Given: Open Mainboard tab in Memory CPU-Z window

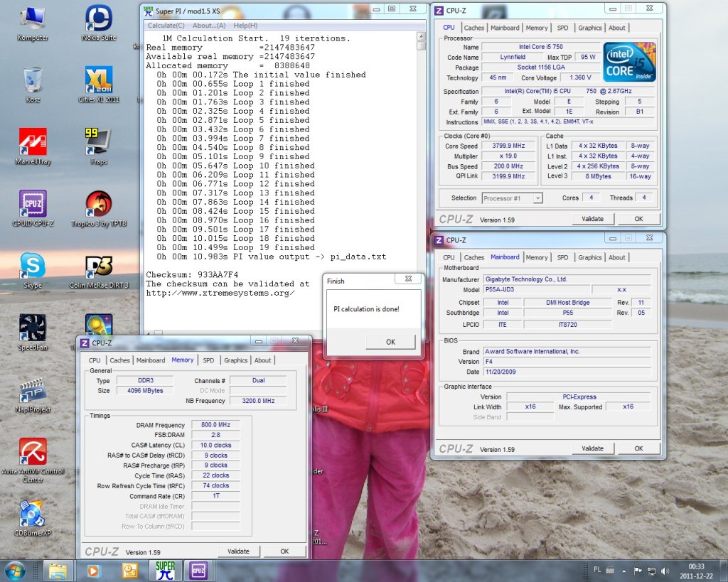Looking at the screenshot, I should click(x=151, y=360).
